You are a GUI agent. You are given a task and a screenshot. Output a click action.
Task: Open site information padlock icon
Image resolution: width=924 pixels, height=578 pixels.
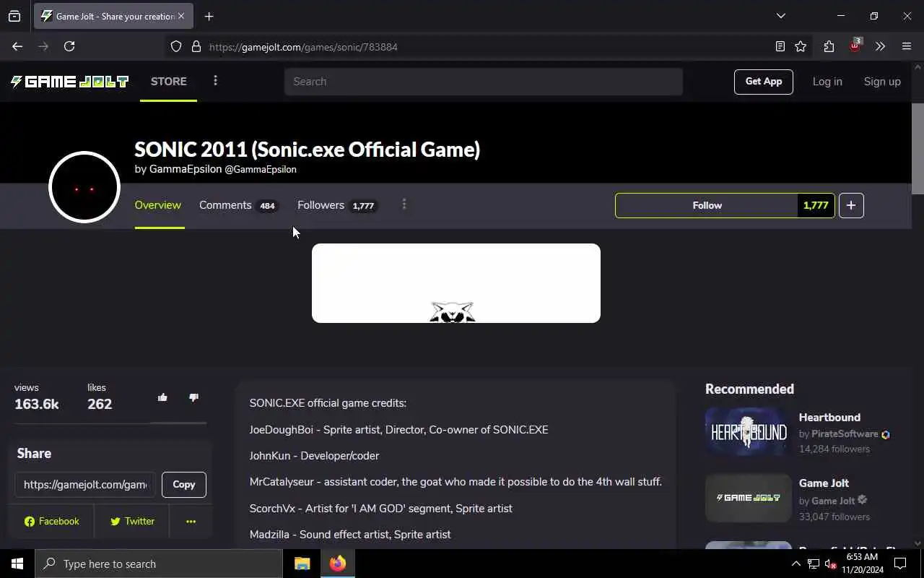point(196,46)
